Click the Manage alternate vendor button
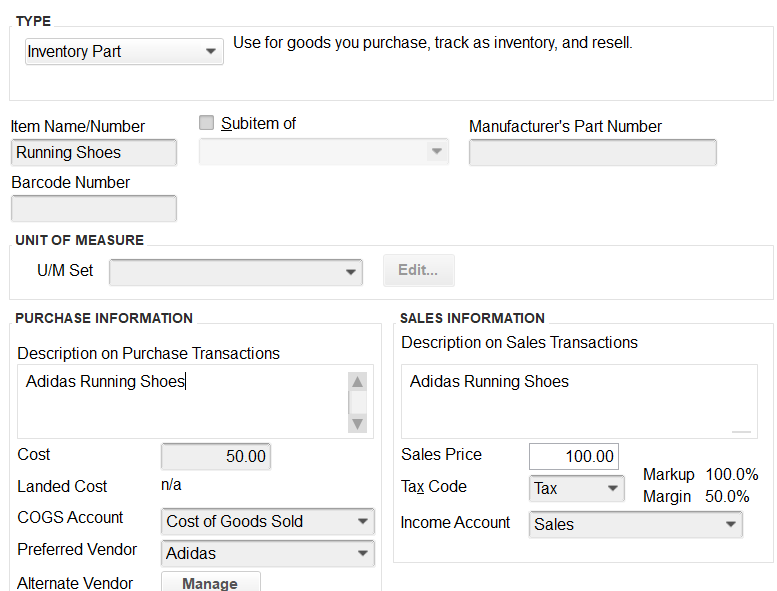 211,583
